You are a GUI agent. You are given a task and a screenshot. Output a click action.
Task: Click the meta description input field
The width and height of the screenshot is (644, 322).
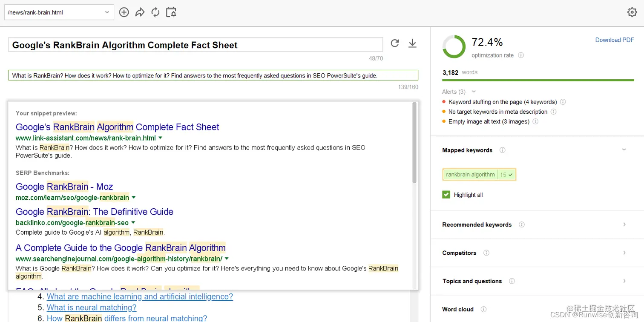(213, 75)
